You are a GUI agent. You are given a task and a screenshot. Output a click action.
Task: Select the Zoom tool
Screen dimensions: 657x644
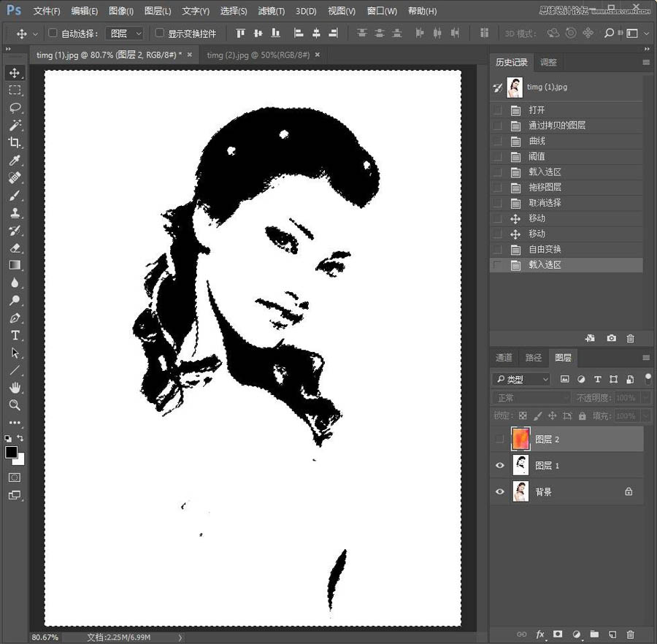click(x=15, y=405)
